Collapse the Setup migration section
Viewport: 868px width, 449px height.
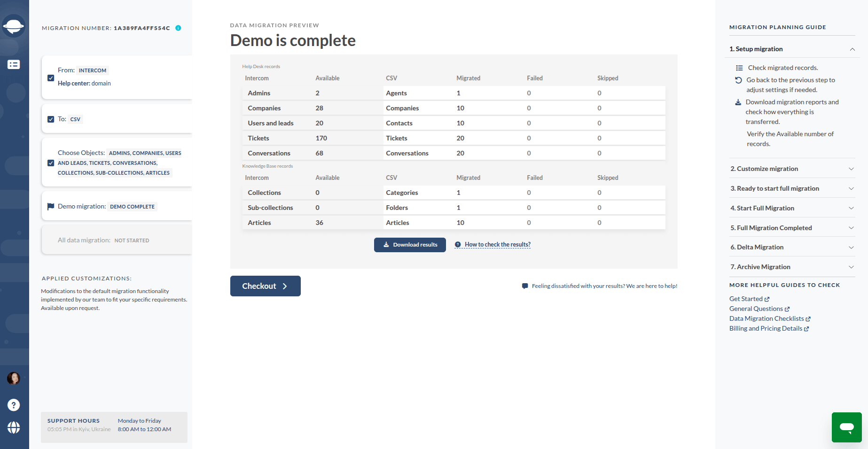(x=852, y=49)
